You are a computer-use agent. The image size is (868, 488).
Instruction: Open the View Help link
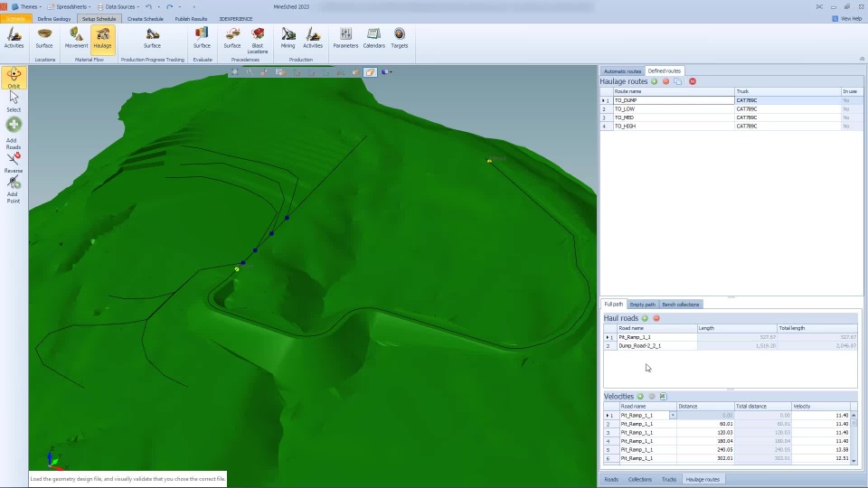coord(847,18)
